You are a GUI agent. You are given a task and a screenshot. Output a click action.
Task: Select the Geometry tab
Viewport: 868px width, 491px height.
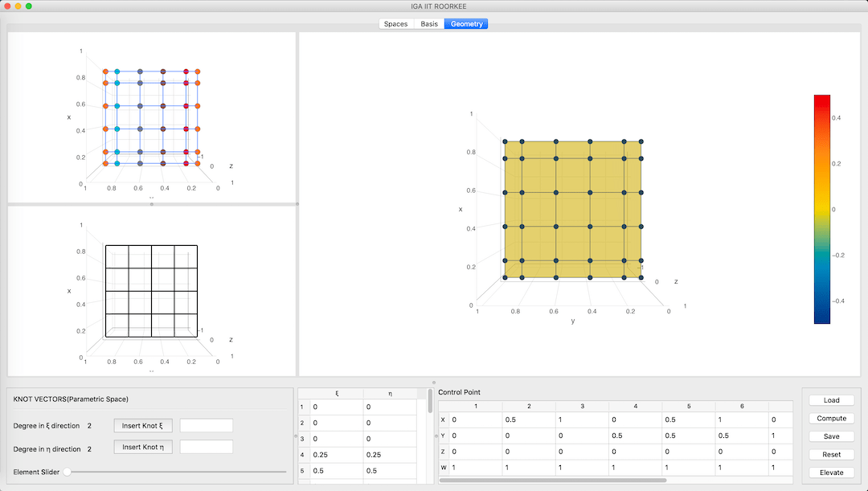tap(466, 24)
